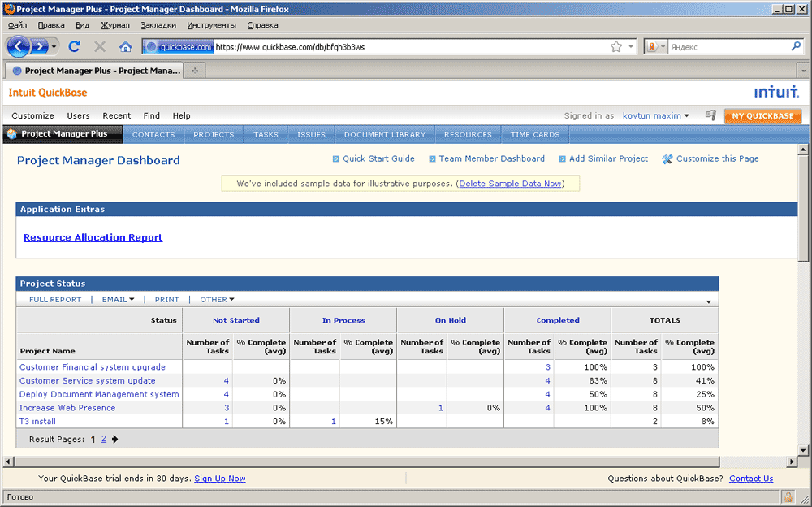This screenshot has height=507, width=812.
Task: Click the Not Started column header
Action: pos(236,320)
